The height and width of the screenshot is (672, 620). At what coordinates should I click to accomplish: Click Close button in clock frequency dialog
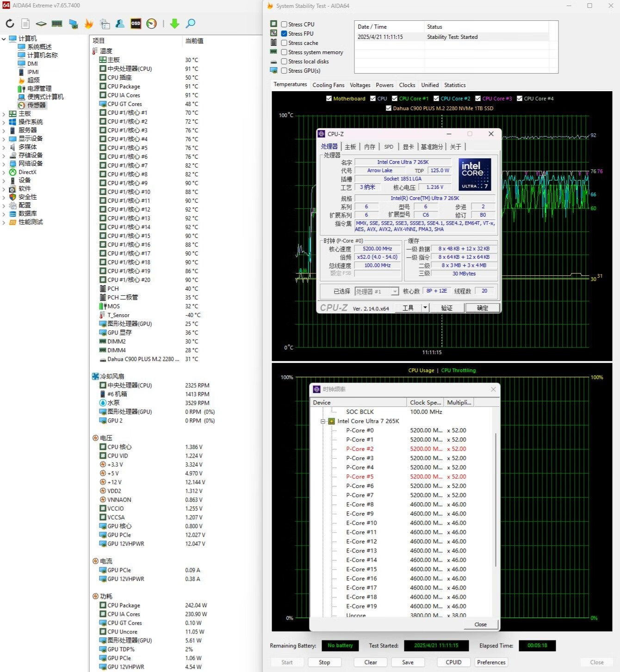click(481, 624)
